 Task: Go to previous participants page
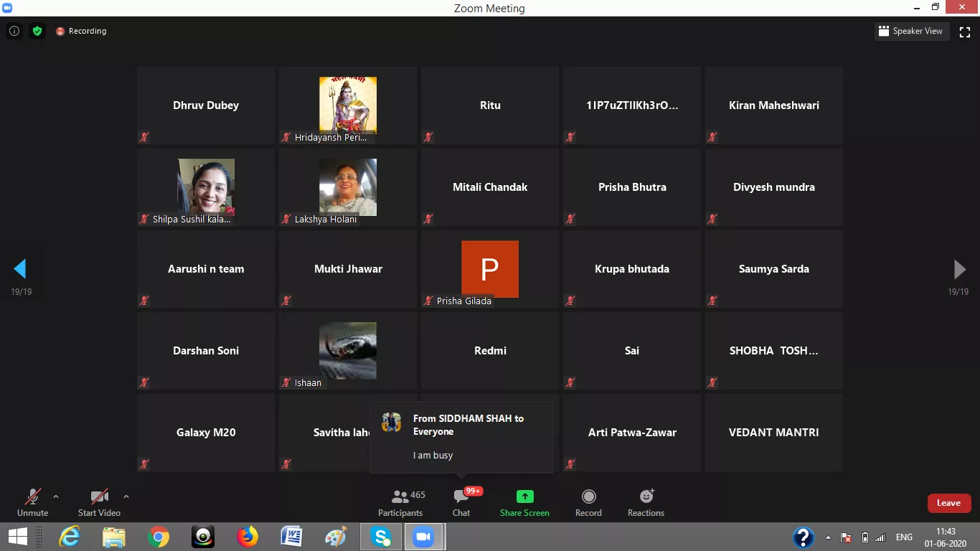[20, 269]
